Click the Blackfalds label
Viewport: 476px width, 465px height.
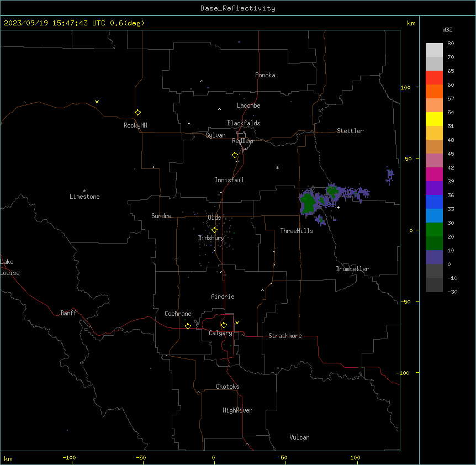pyautogui.click(x=244, y=123)
